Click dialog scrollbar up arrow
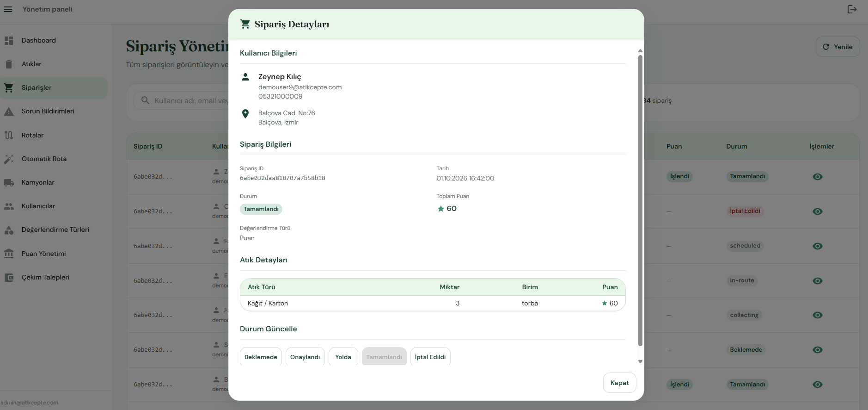The image size is (868, 410). [640, 51]
